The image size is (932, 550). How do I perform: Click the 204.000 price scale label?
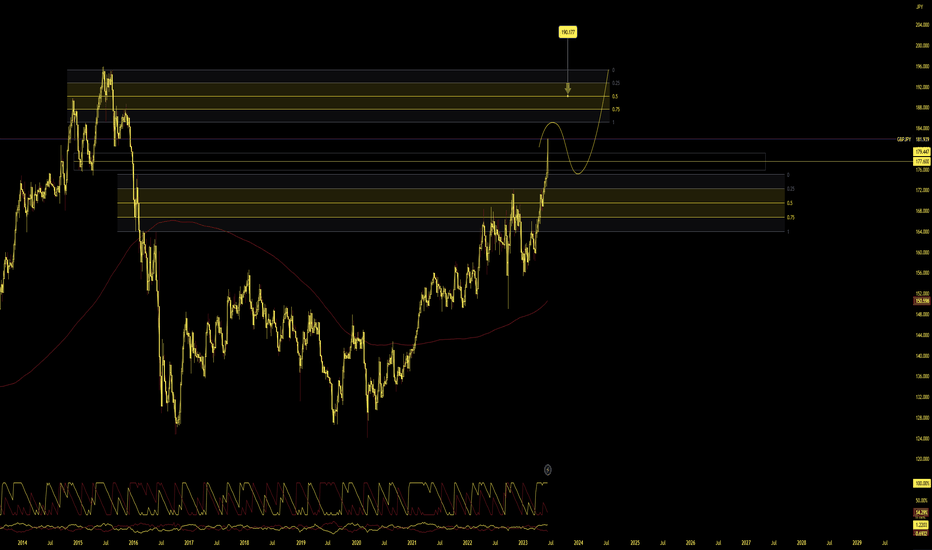coord(922,25)
